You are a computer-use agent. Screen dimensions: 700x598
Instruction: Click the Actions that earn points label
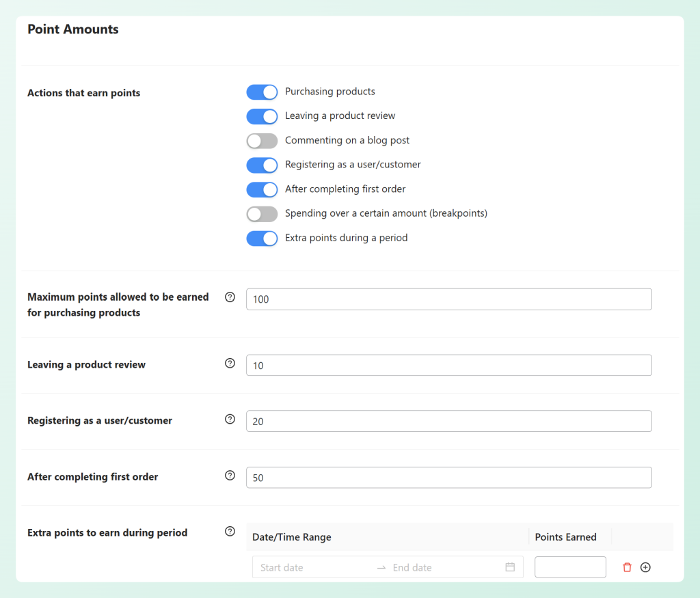[83, 93]
